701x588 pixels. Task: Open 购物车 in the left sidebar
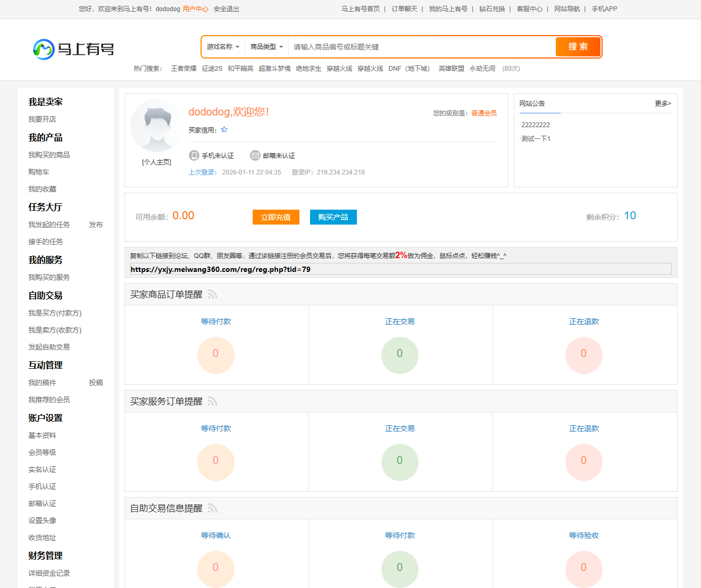(39, 172)
